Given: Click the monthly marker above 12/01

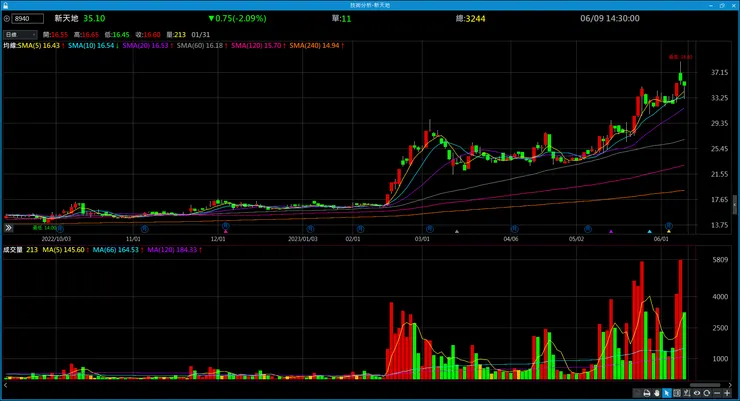Looking at the screenshot, I should (x=226, y=226).
